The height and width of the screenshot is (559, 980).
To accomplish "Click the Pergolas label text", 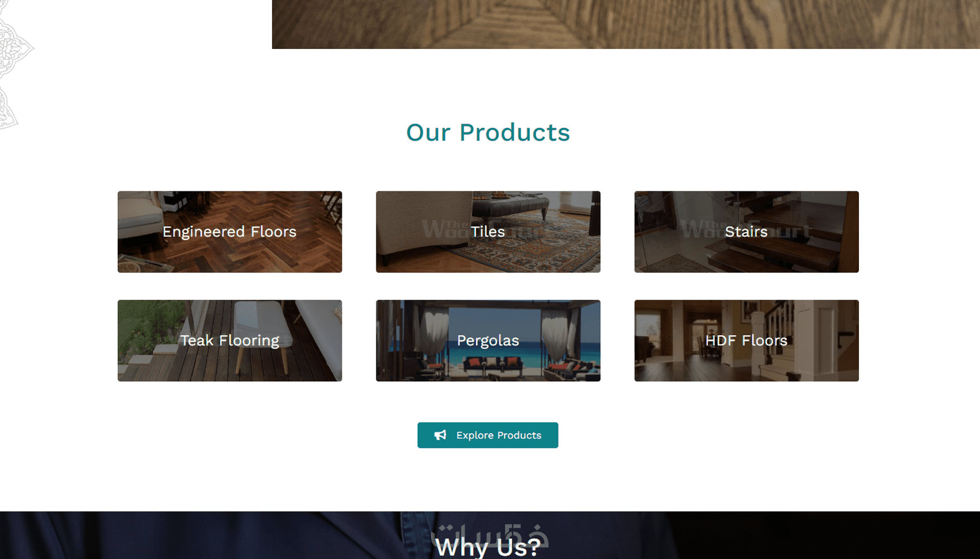I will click(x=488, y=341).
